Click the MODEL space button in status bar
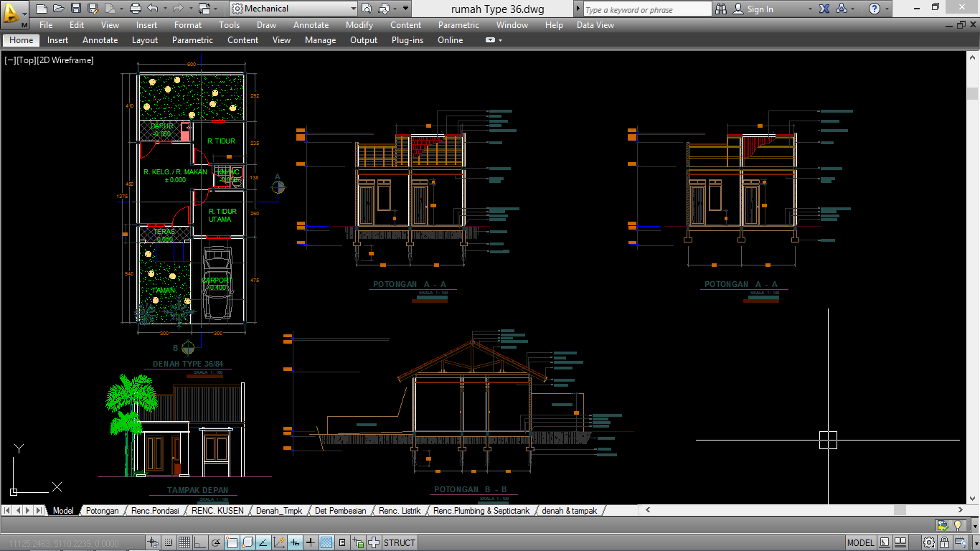980x551 pixels. click(x=861, y=543)
